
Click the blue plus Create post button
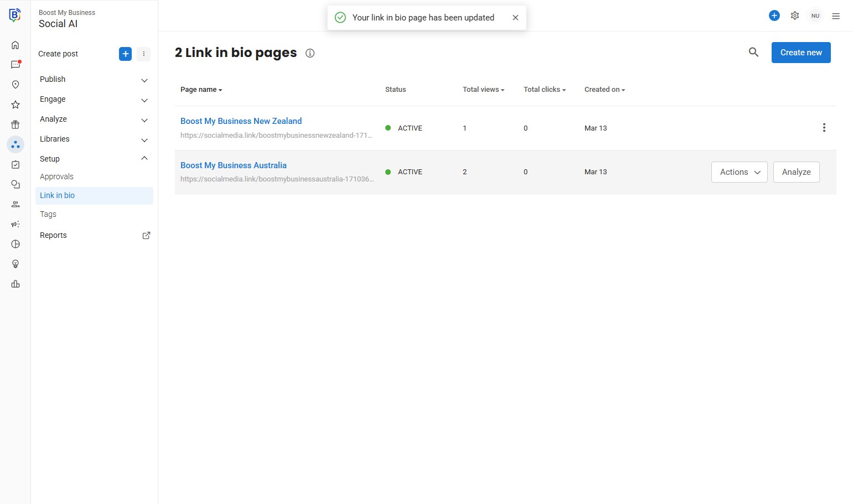[126, 54]
